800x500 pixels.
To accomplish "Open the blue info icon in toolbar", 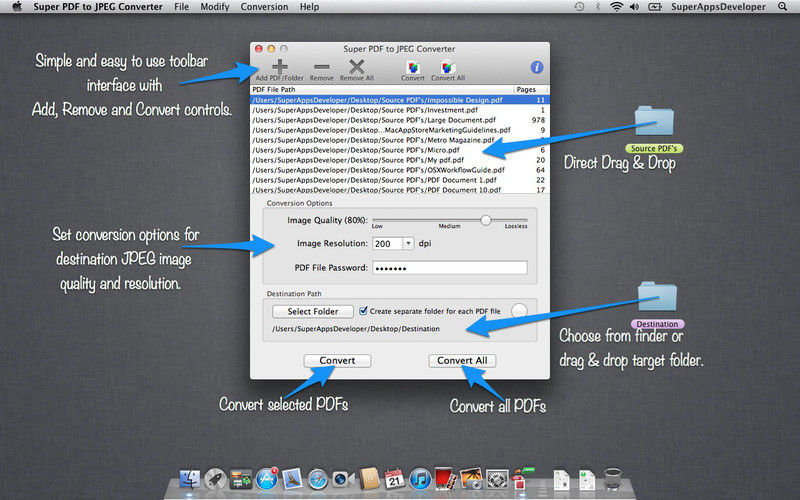I will 537,67.
